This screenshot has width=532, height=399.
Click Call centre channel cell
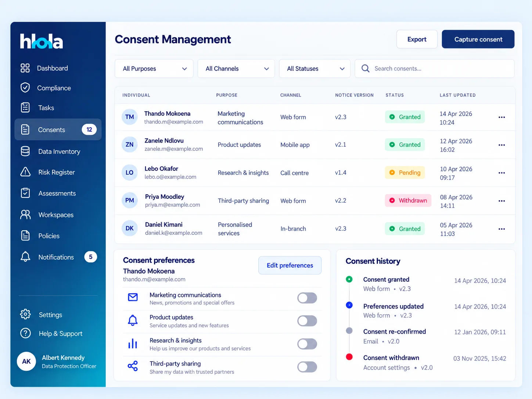coord(295,173)
